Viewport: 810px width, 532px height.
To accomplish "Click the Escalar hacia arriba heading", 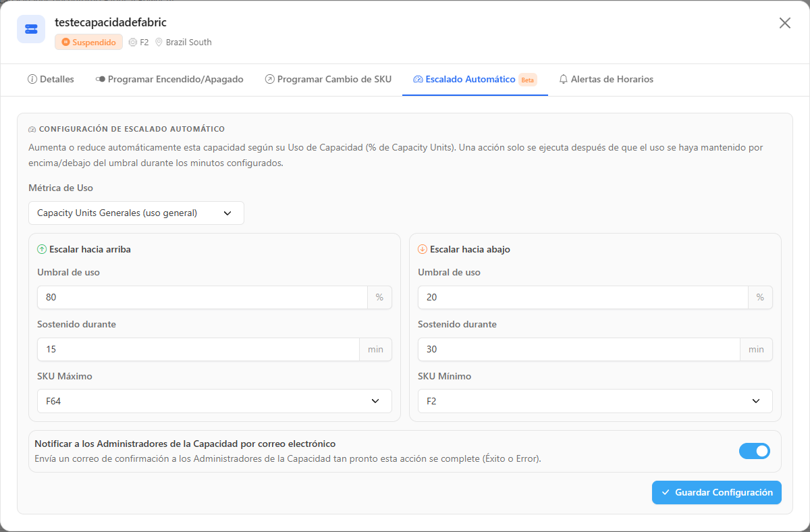I will point(90,249).
